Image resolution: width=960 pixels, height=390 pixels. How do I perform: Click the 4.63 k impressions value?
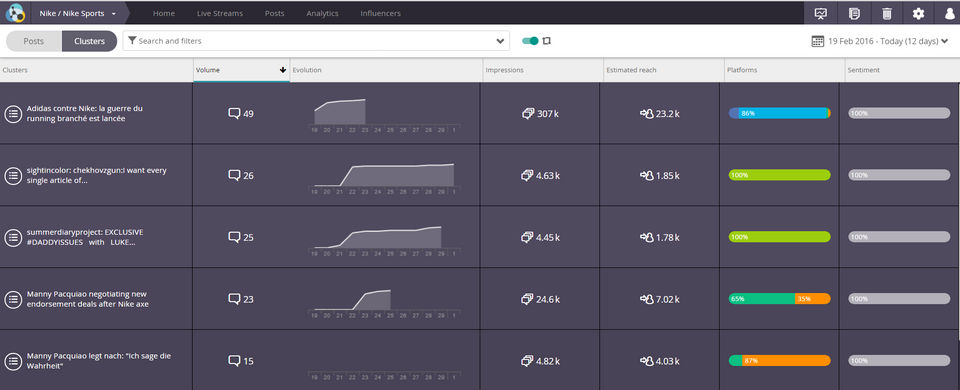548,176
